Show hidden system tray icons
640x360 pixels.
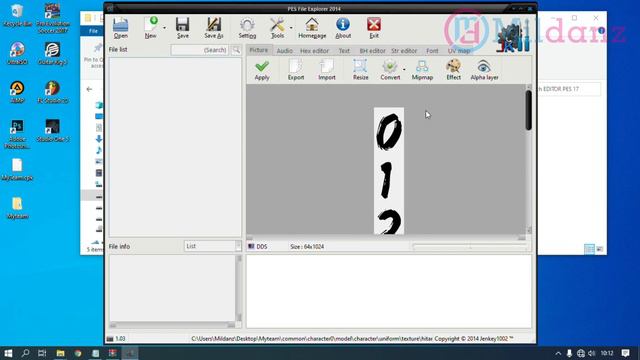[x=558, y=353]
